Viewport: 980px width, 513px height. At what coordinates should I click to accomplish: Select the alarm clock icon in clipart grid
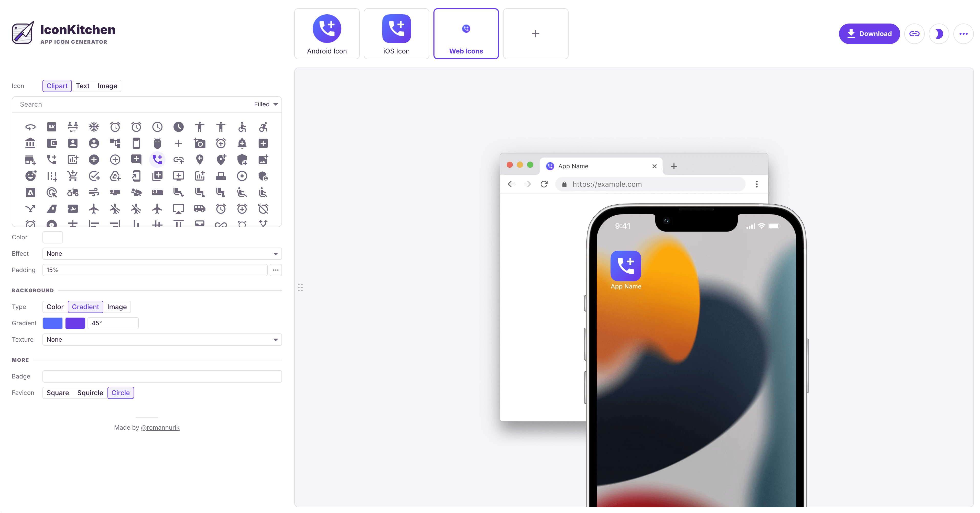pos(115,126)
